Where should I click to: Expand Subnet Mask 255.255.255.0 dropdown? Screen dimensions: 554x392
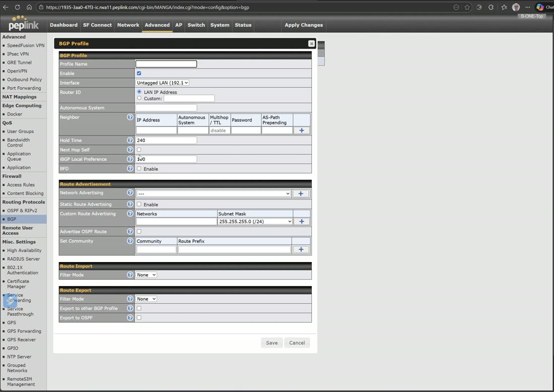255,221
